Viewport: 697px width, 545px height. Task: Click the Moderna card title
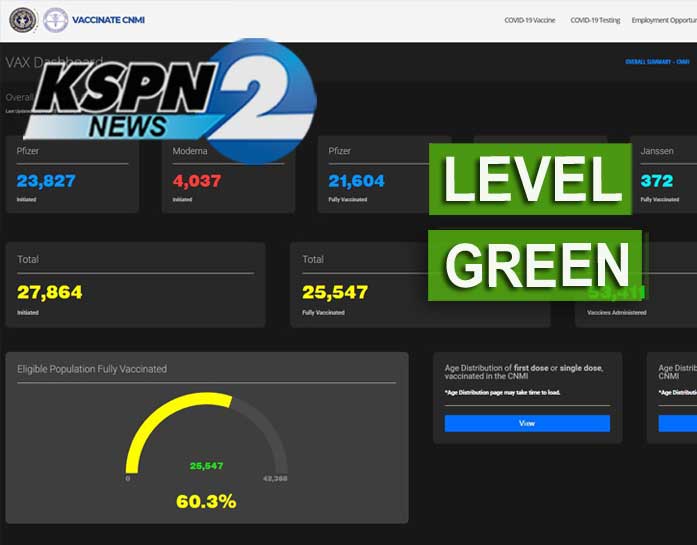tap(190, 151)
